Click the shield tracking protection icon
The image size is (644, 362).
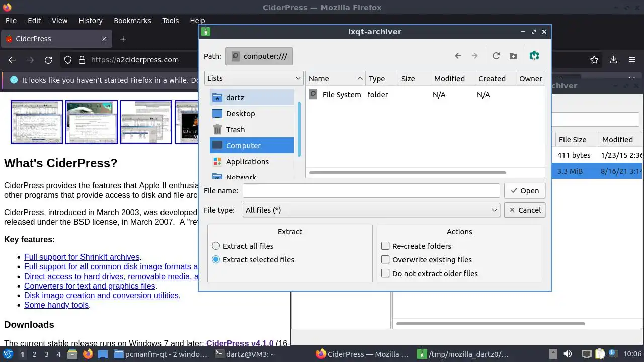point(68,60)
